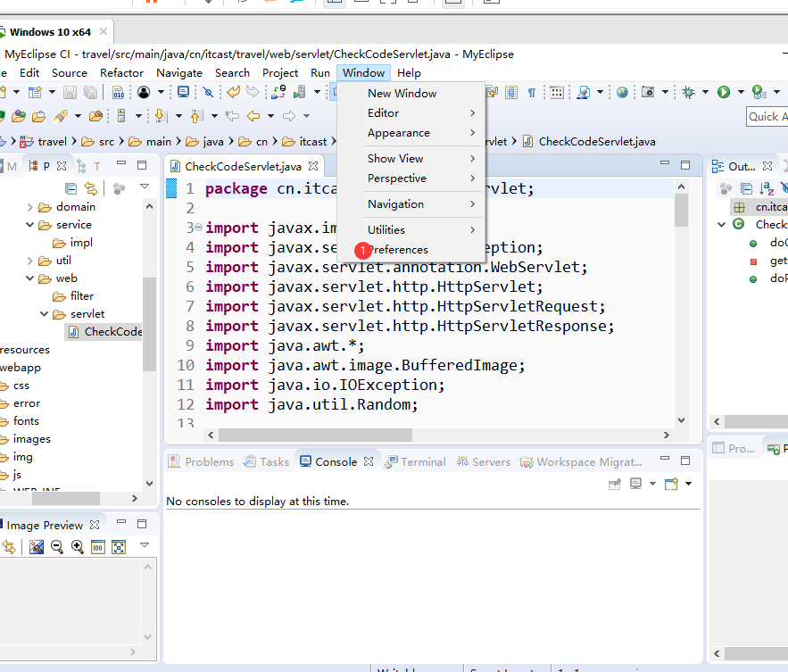
Task: Open the Refactor menu
Action: (x=121, y=73)
